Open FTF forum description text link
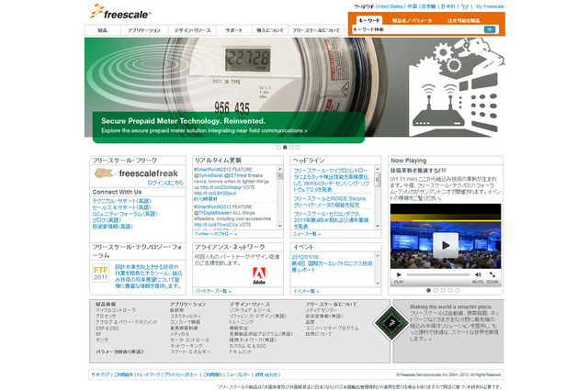This screenshot has width=588, height=391. (x=149, y=276)
